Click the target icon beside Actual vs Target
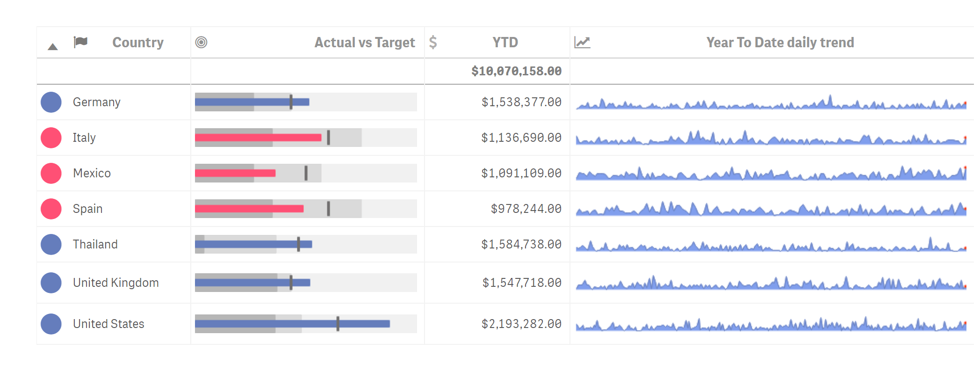 coord(201,42)
